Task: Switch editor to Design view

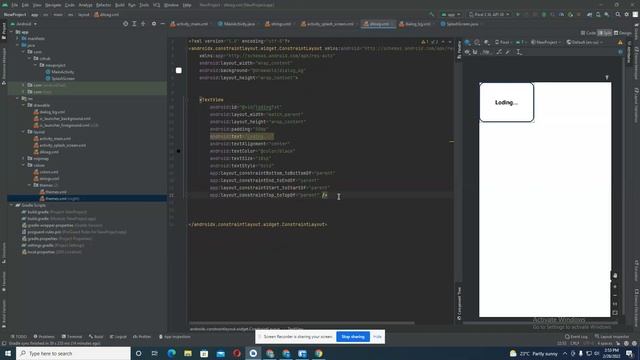Action: click(622, 33)
